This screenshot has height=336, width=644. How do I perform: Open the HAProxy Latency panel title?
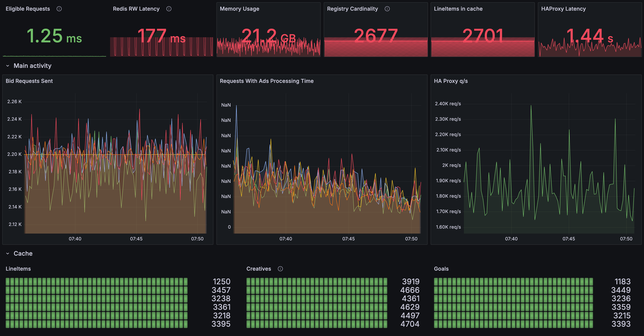click(563, 9)
